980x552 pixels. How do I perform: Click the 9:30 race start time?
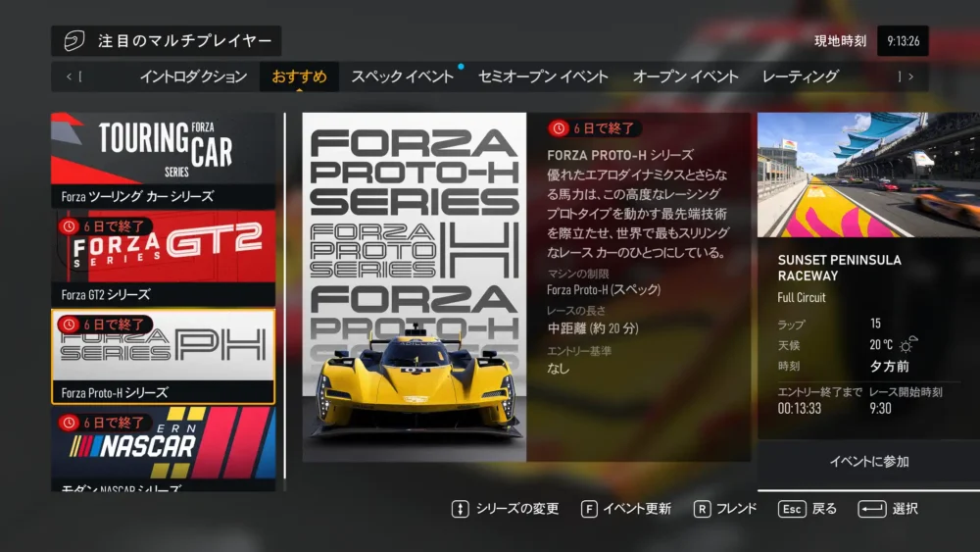(x=880, y=408)
